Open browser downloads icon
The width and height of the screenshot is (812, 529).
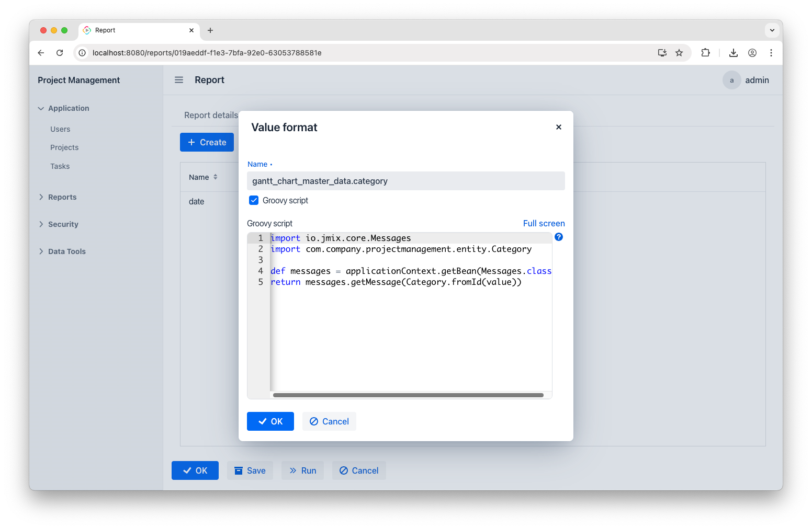click(x=733, y=53)
